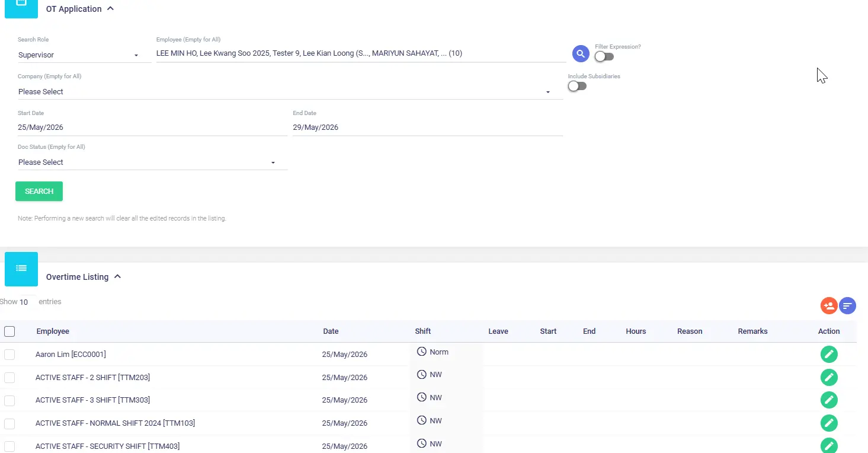The height and width of the screenshot is (453, 868).
Task: Click the employee search magnifier button
Action: (x=581, y=54)
